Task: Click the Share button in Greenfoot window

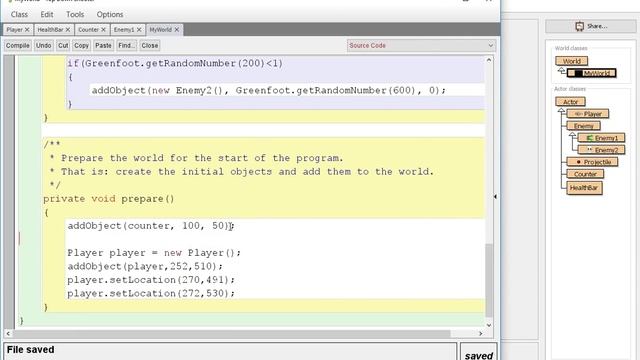Action: [591, 26]
